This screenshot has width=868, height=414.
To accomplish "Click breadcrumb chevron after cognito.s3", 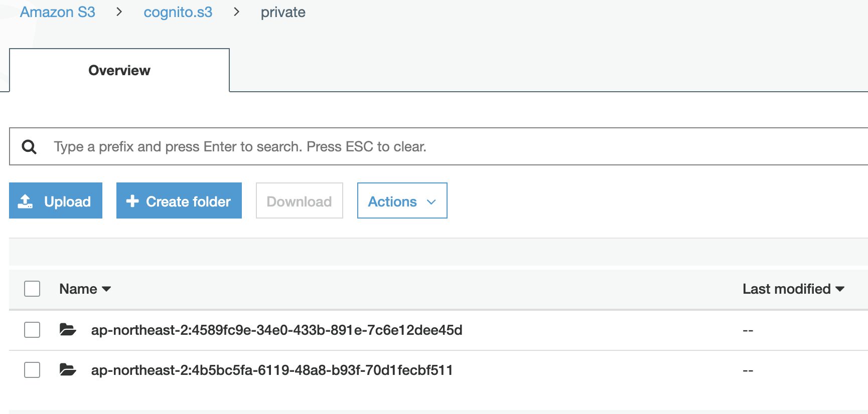I will (x=236, y=12).
